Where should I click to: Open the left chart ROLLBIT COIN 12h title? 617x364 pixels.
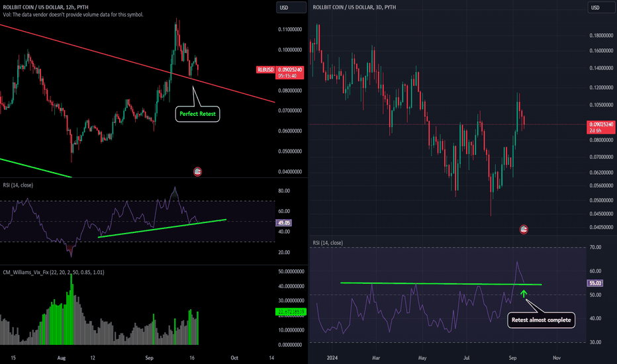click(46, 7)
